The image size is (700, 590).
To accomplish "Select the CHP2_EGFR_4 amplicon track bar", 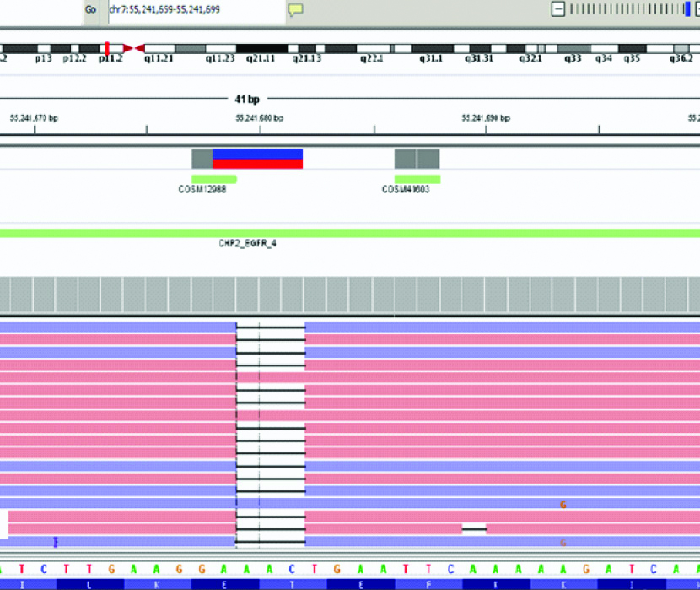I will 349,232.
